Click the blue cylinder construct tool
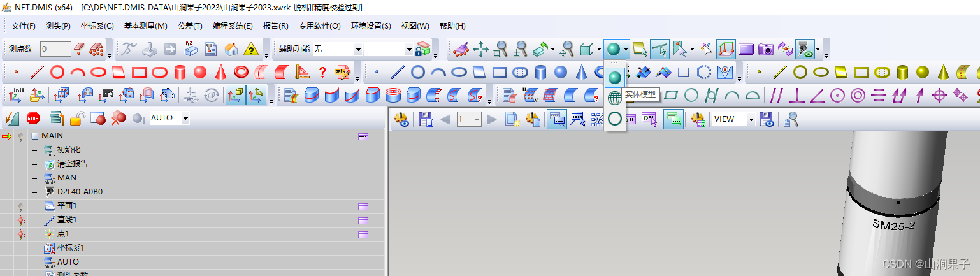This screenshot has width=980, height=276. [x=540, y=72]
